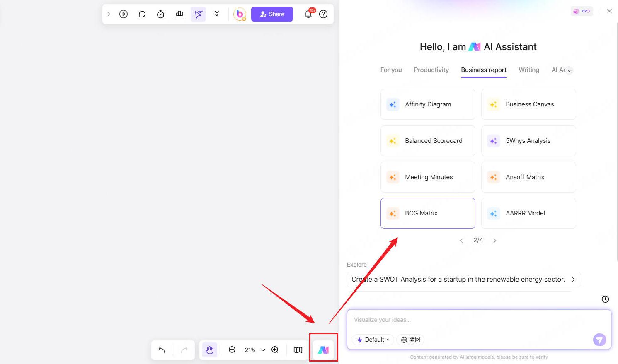
Task: Choose the BCG Matrix template
Action: pos(428,213)
